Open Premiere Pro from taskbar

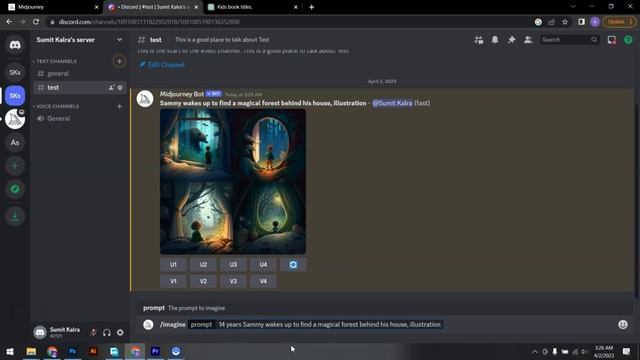(x=155, y=351)
